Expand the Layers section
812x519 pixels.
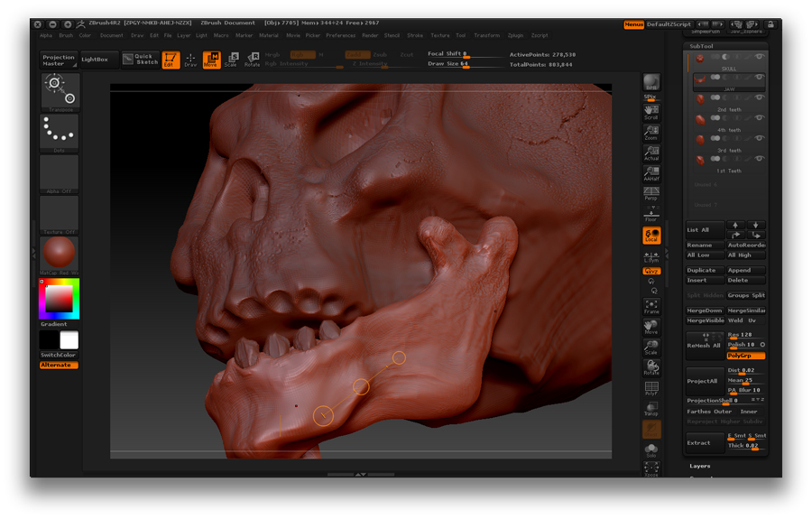(699, 466)
